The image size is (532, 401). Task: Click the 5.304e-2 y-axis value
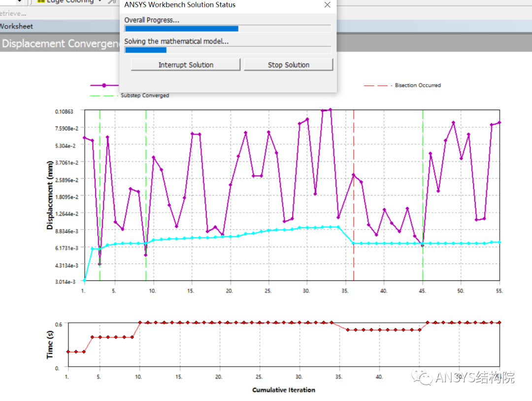click(65, 145)
